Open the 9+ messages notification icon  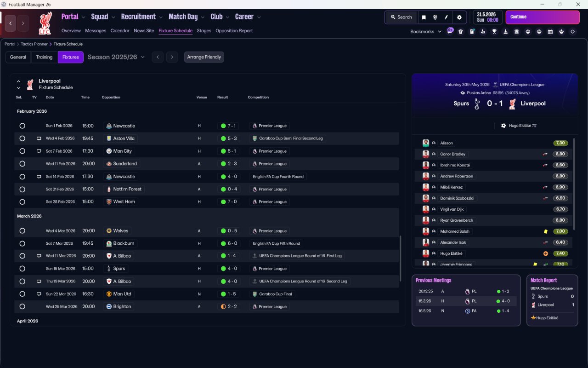[x=450, y=31]
